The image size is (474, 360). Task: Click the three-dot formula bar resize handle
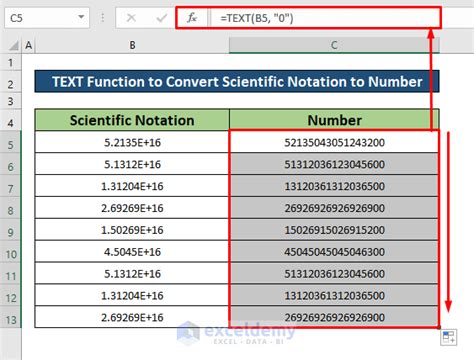pos(103,18)
